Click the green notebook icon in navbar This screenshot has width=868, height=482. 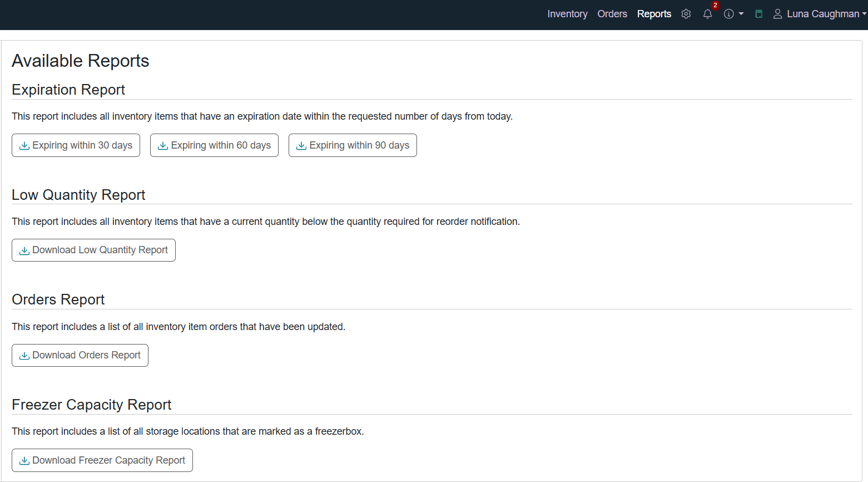pyautogui.click(x=758, y=14)
